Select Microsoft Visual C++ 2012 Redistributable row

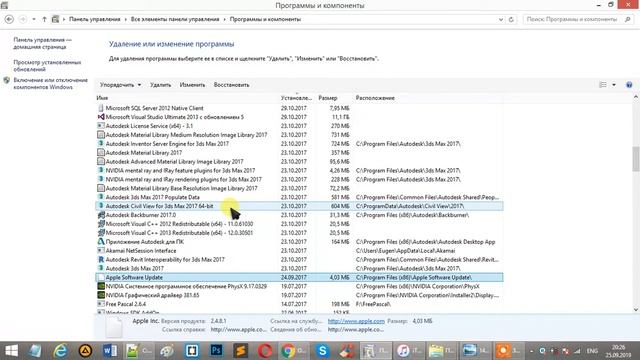point(299,224)
